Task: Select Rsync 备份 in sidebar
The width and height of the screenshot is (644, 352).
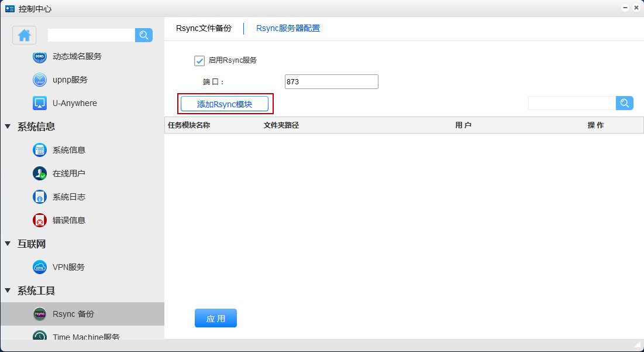Action: pyautogui.click(x=73, y=314)
